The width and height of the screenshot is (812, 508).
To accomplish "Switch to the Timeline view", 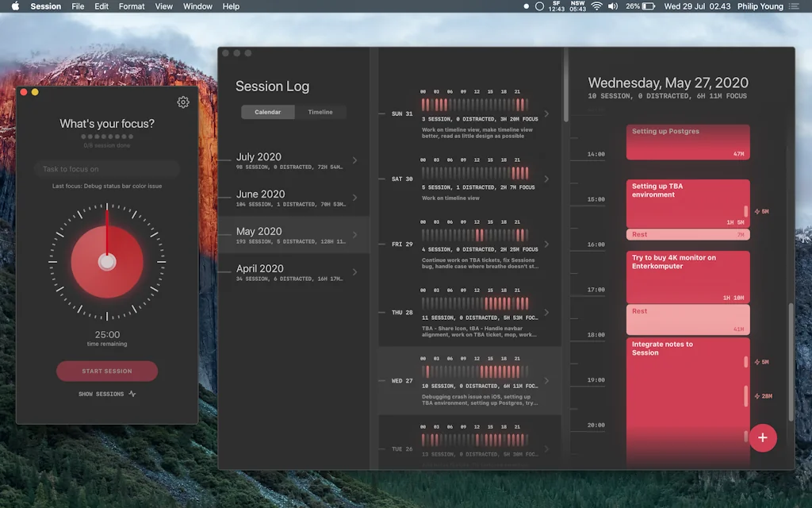I will pos(321,112).
